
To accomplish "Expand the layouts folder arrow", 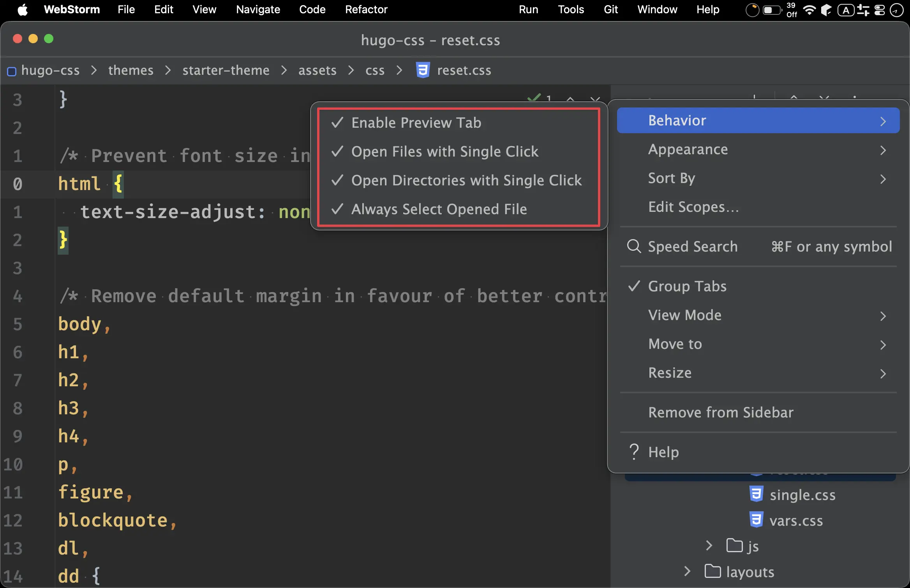I will tap(687, 571).
